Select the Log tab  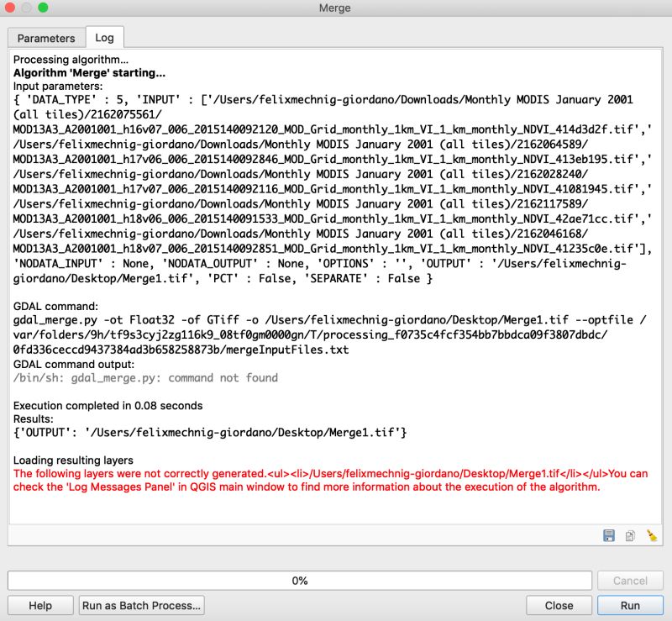(x=106, y=38)
